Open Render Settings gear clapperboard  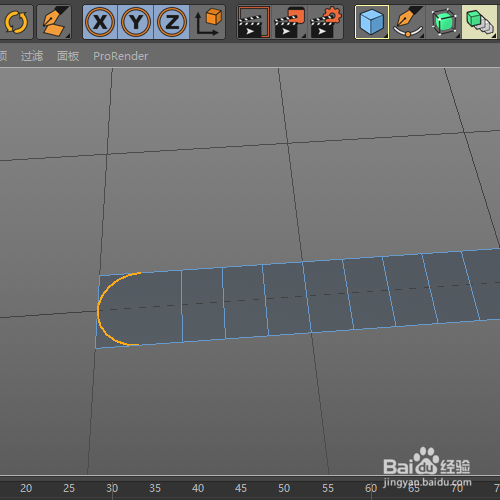(x=325, y=22)
